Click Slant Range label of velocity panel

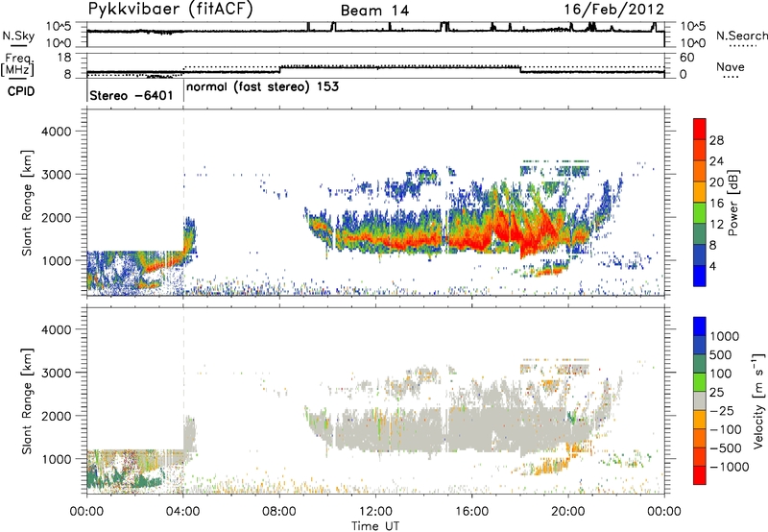(x=27, y=400)
